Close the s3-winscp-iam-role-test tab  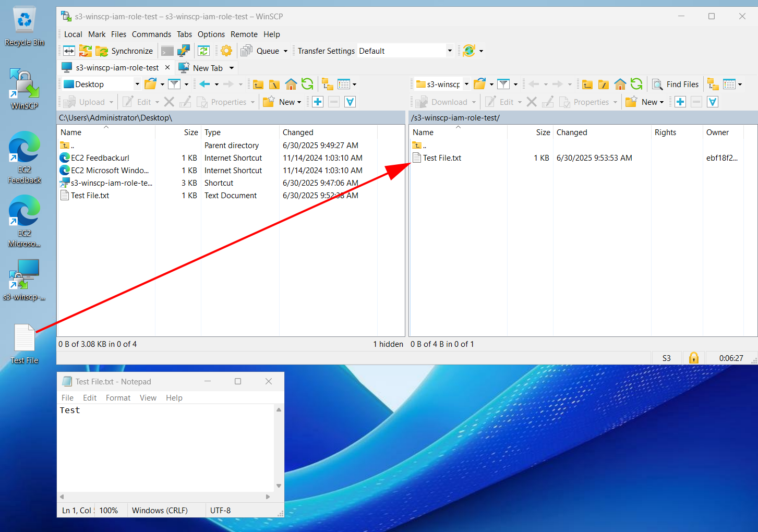[167, 67]
